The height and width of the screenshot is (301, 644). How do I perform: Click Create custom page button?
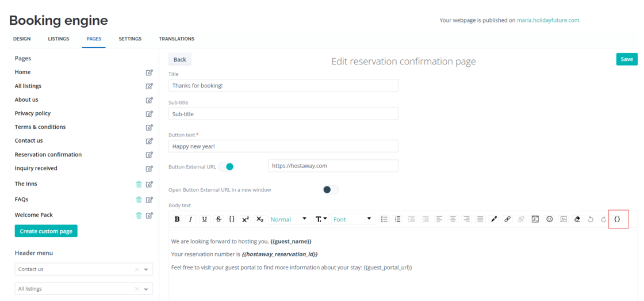46,231
